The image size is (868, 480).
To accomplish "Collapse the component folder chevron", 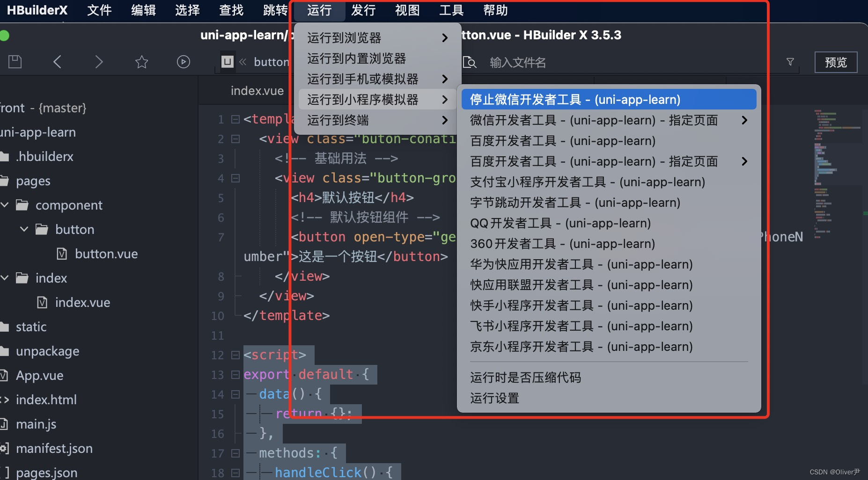I will 5,205.
